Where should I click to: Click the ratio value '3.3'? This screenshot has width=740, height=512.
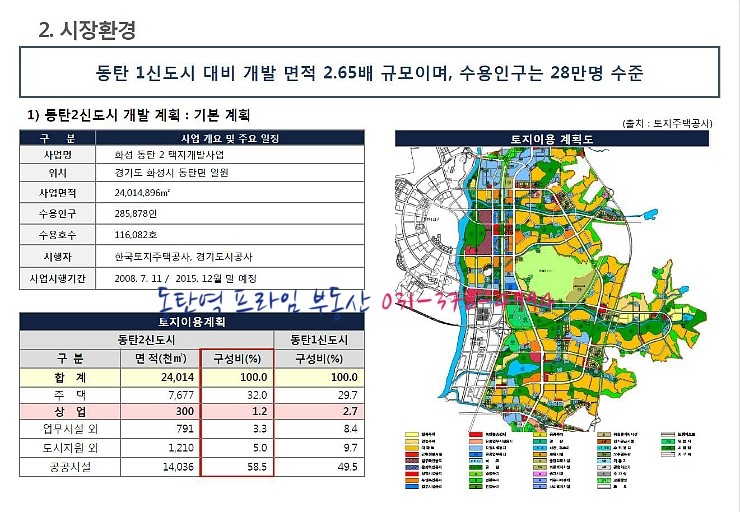[260, 429]
